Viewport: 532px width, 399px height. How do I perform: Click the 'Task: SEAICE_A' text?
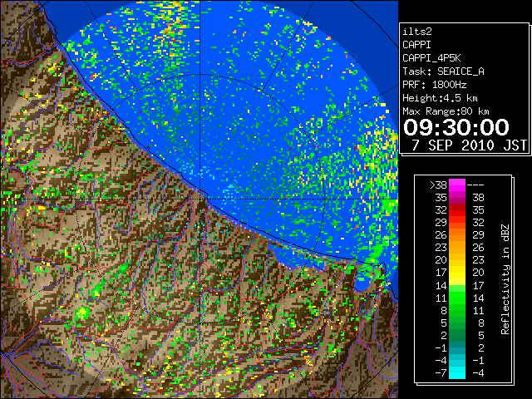pyautogui.click(x=443, y=71)
